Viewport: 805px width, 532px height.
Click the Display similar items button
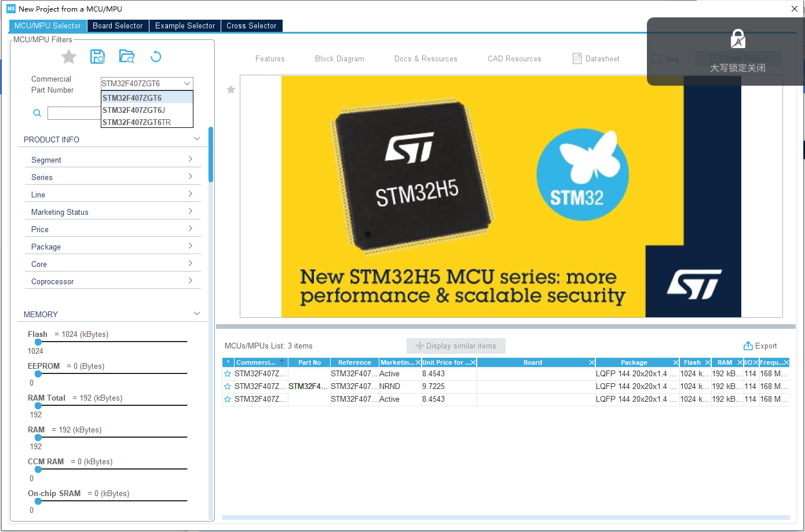[456, 346]
